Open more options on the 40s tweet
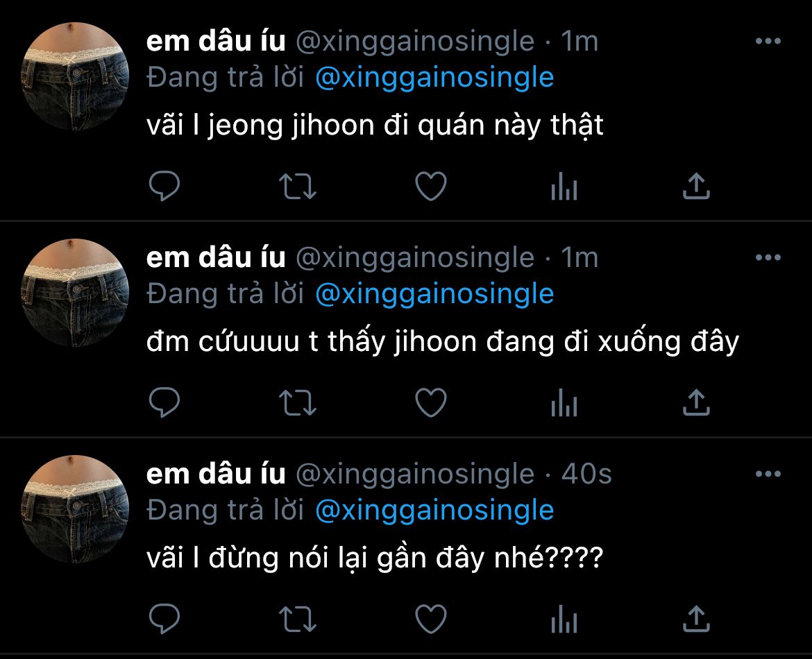 tap(768, 474)
